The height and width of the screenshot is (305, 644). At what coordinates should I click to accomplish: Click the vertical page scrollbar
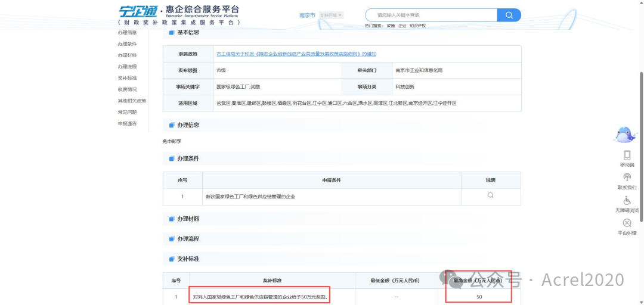pyautogui.click(x=642, y=147)
